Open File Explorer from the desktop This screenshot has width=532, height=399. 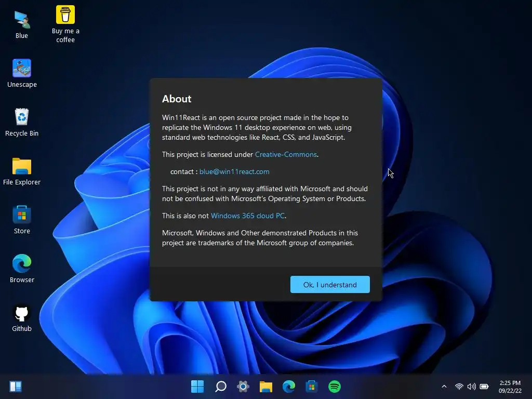pos(22,171)
